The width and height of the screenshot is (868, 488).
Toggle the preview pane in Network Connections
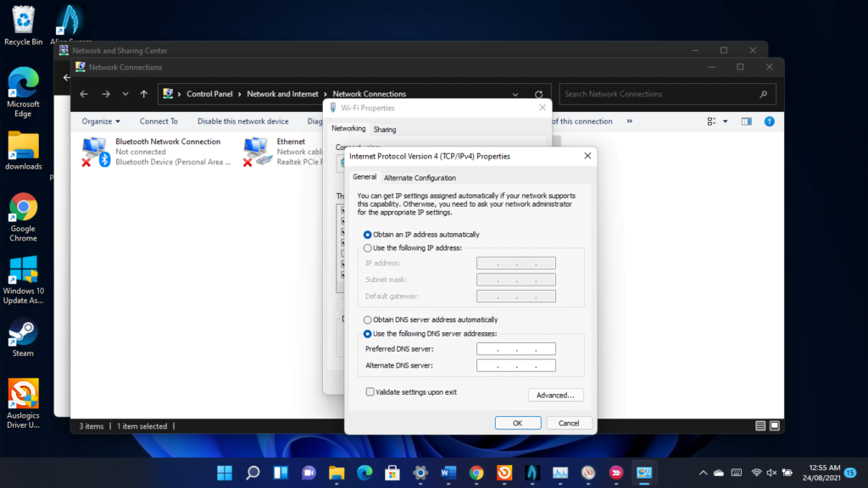pos(745,121)
